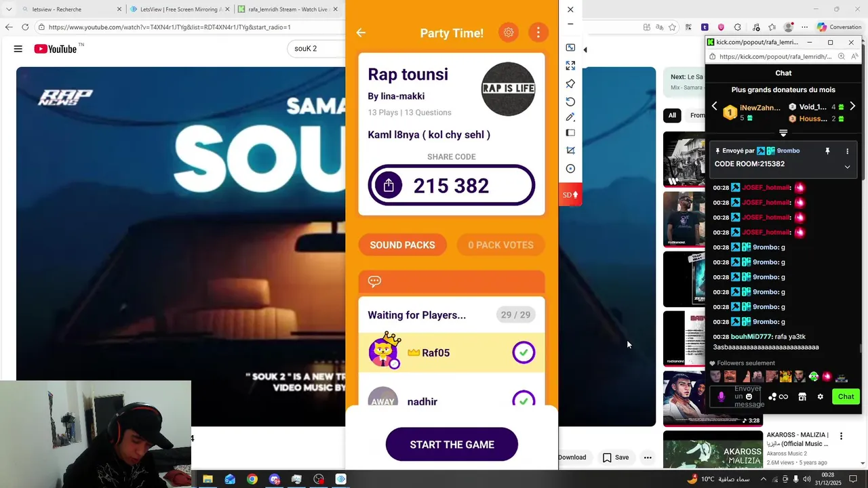Image resolution: width=868 pixels, height=488 pixels.
Task: Add page to favorites star icon
Action: pyautogui.click(x=672, y=27)
